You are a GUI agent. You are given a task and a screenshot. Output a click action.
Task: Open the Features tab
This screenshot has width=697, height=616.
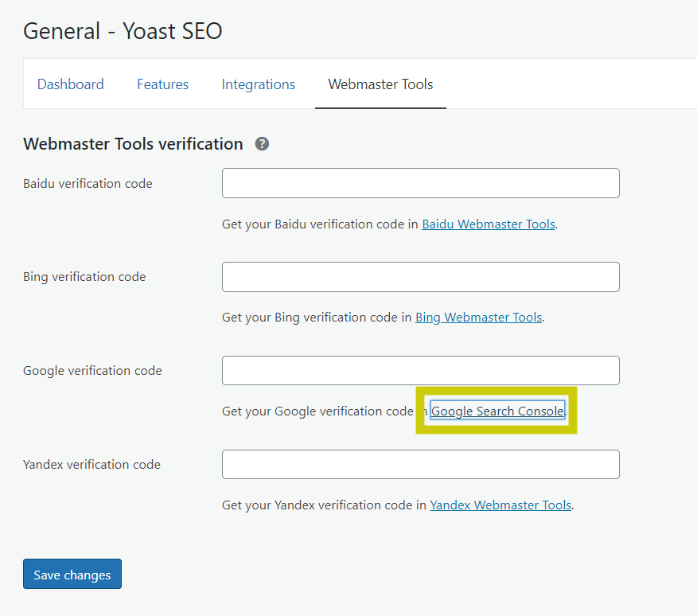tap(162, 84)
